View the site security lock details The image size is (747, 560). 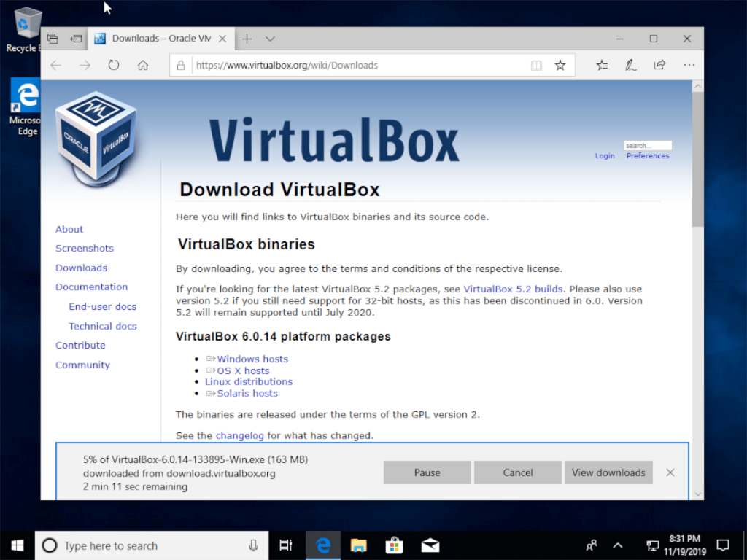[x=179, y=65]
